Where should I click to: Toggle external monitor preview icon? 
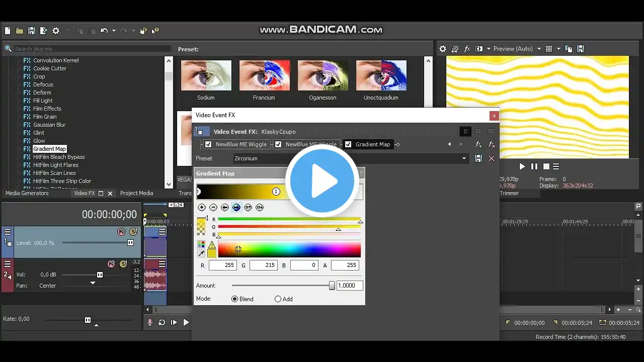point(455,49)
